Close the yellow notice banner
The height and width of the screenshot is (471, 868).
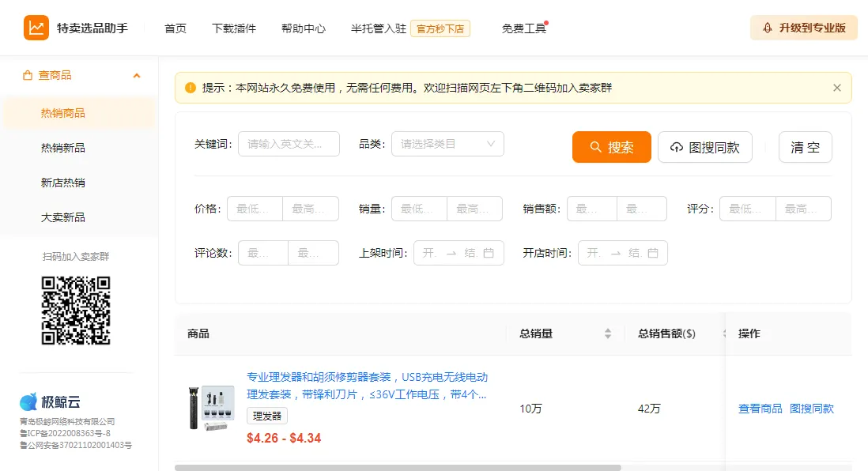point(837,88)
